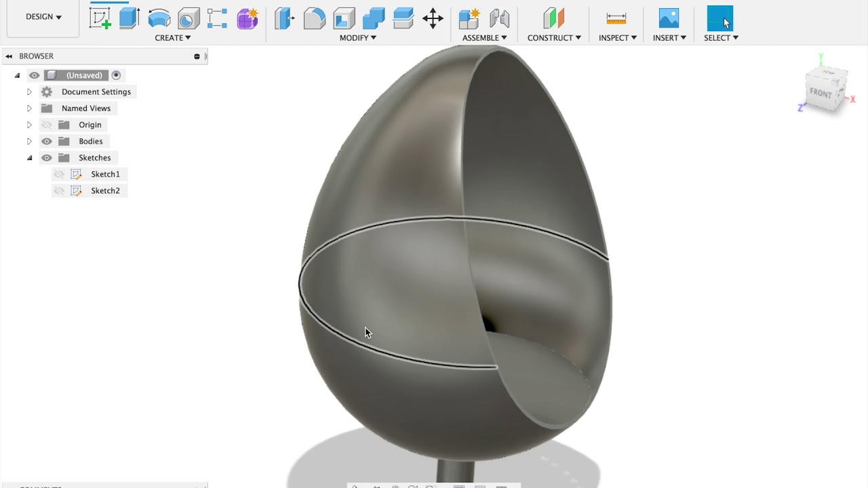The height and width of the screenshot is (488, 868).
Task: Open the MODIFY dropdown menu
Action: point(357,38)
